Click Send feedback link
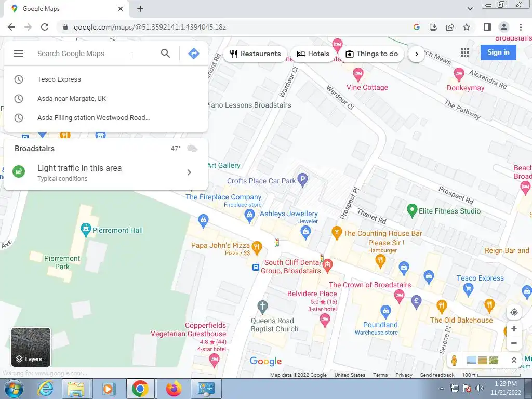The height and width of the screenshot is (399, 532). 437,375
